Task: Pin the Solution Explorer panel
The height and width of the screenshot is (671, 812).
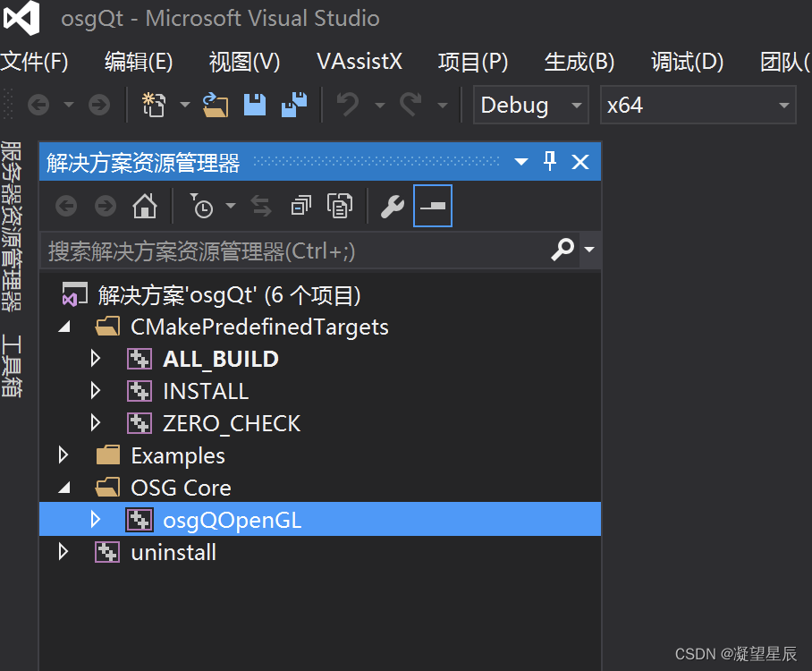Action: [x=550, y=161]
